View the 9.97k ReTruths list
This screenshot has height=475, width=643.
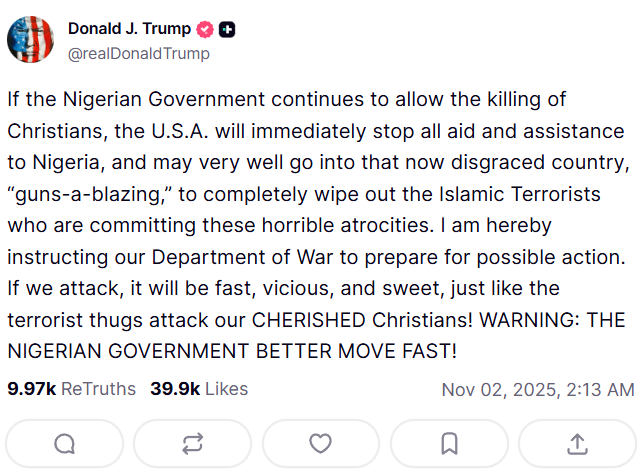click(71, 388)
